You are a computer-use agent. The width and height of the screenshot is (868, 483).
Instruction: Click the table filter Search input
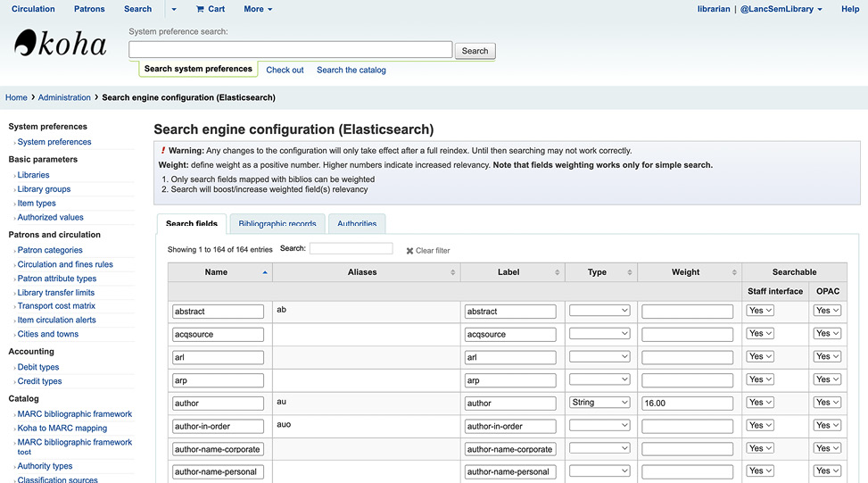[351, 249]
